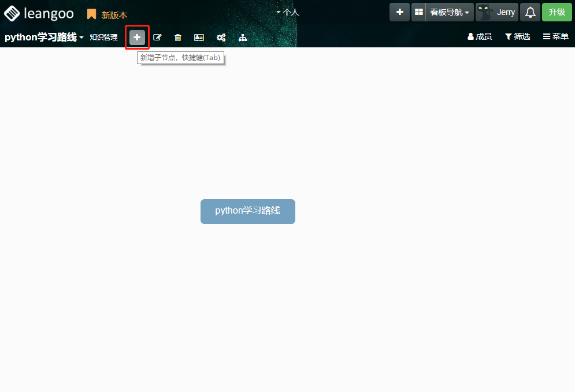Image resolution: width=575 pixels, height=392 pixels.
Task: Click the add child node plus icon
Action: pos(137,38)
